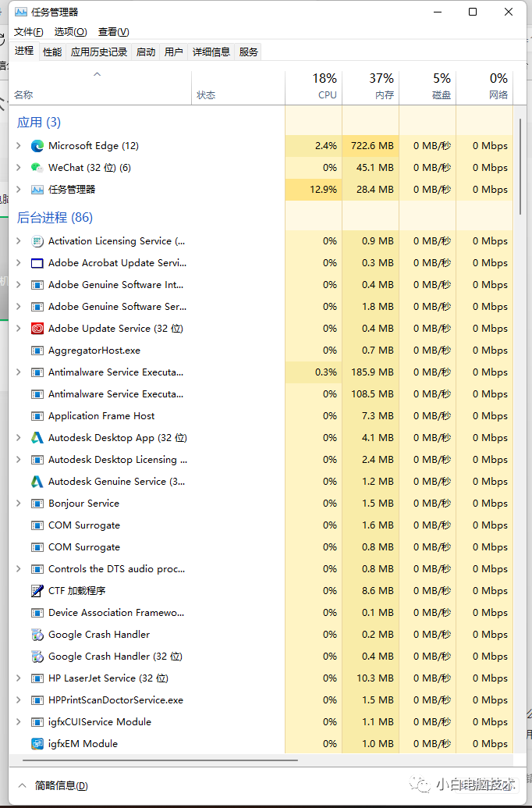The height and width of the screenshot is (808, 532).
Task: Open the 选项(O) menu
Action: click(x=70, y=32)
